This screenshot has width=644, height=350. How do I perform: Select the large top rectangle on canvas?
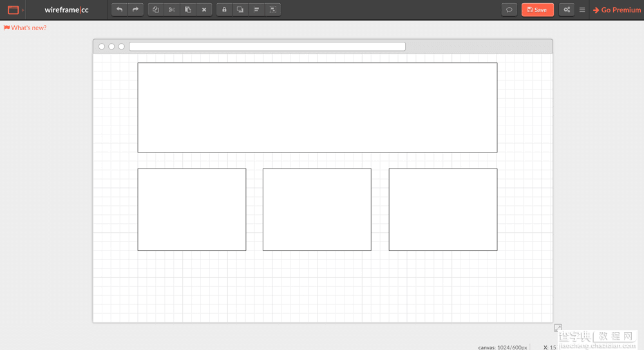[317, 107]
